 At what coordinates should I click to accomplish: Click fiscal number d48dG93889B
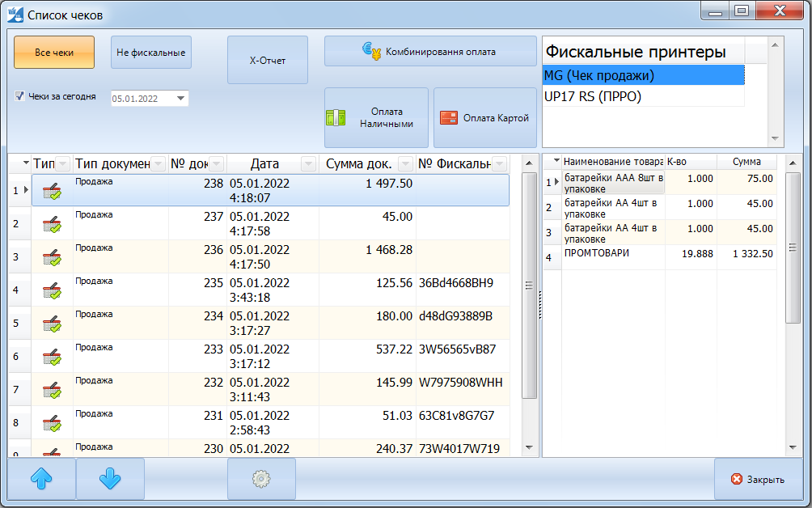click(x=455, y=316)
